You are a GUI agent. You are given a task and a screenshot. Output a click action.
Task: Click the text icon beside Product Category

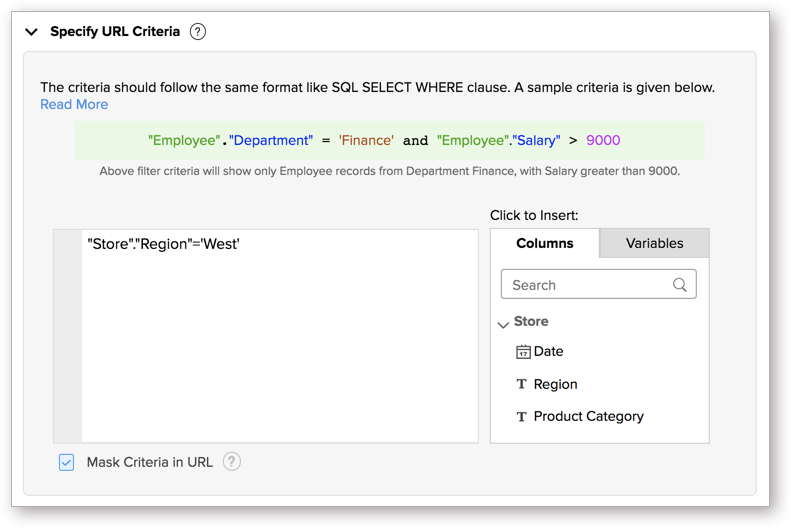click(x=521, y=417)
